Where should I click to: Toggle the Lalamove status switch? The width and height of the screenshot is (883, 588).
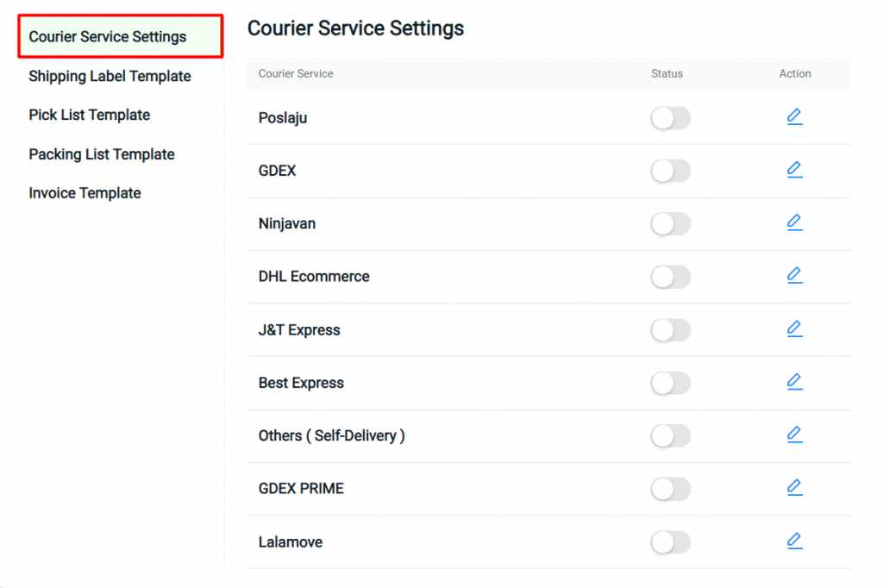click(670, 542)
